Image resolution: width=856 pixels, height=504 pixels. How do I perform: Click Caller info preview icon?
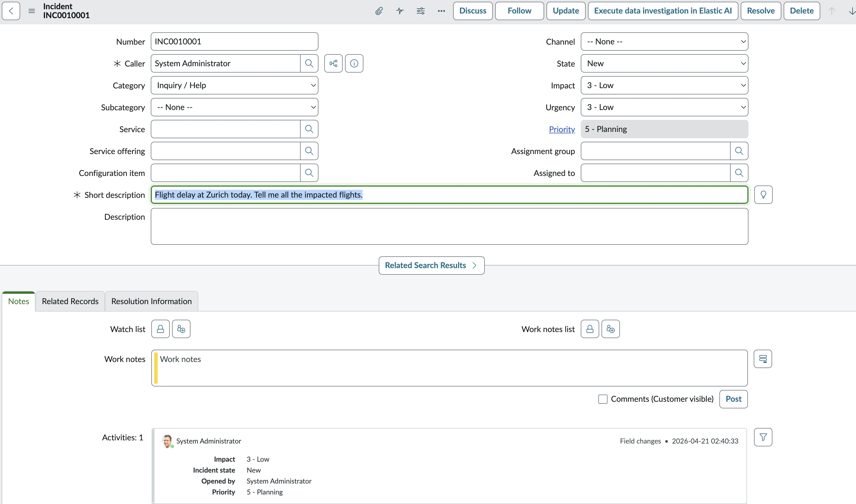354,64
